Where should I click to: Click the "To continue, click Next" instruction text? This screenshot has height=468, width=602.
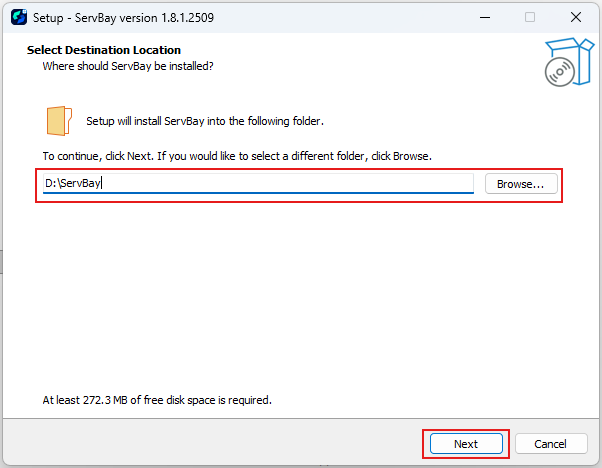(x=236, y=157)
